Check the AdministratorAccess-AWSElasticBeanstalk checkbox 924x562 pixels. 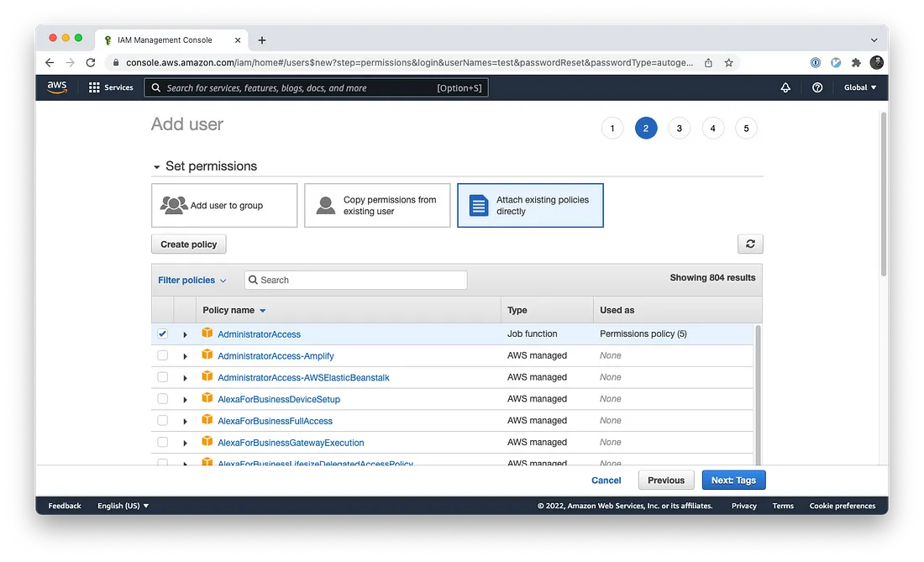[163, 377]
